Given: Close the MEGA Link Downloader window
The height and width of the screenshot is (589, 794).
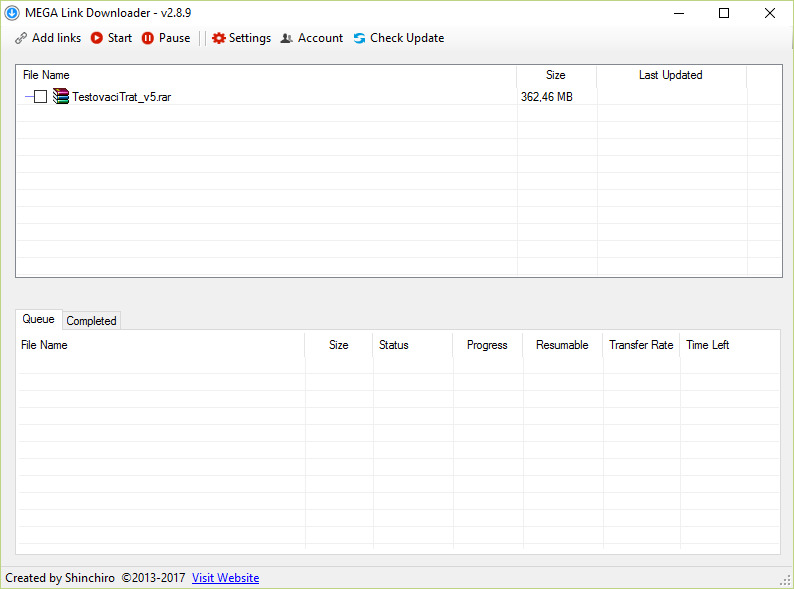Looking at the screenshot, I should (770, 13).
